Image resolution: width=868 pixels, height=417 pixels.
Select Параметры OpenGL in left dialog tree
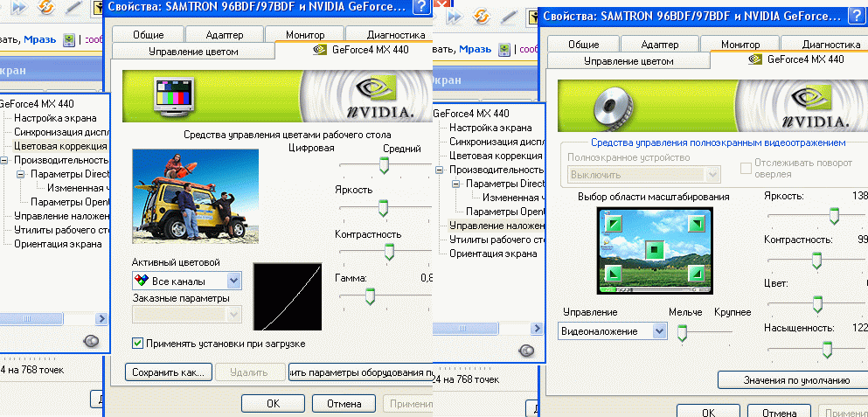pyautogui.click(x=70, y=202)
